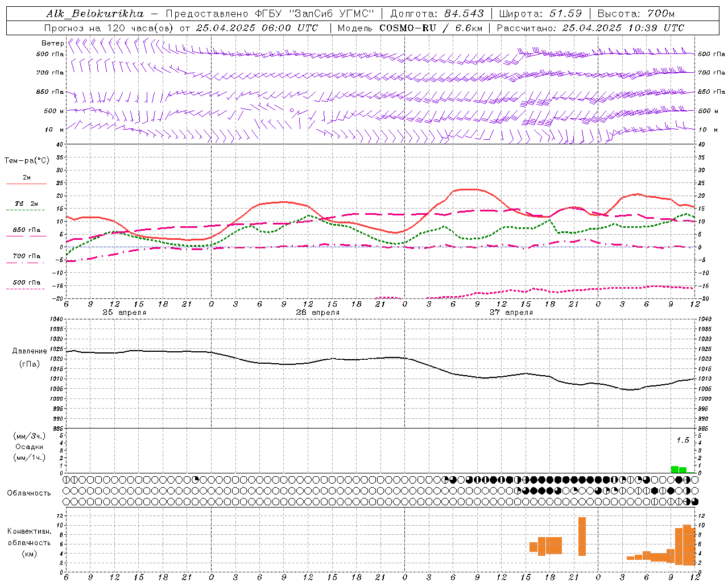Click the 'Облачность' cloudiness label

click(29, 493)
